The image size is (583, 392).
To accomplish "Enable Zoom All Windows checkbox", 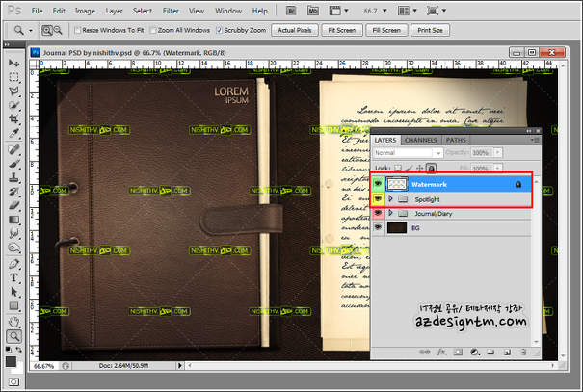I will point(153,30).
